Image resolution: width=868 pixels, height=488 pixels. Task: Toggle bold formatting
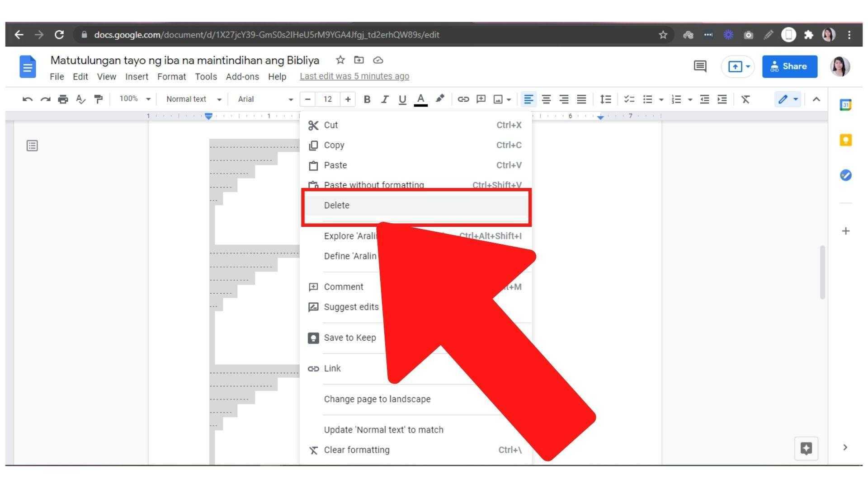(x=367, y=99)
